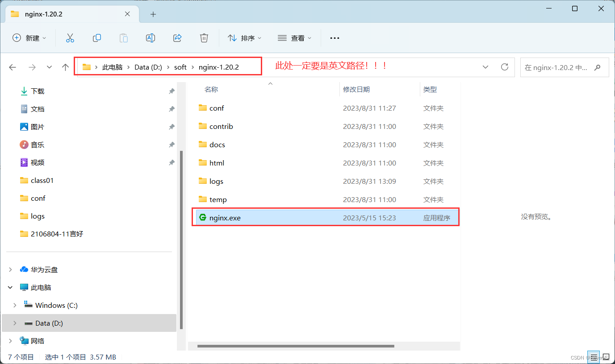Click soft in the address breadcrumb
Image resolution: width=615 pixels, height=364 pixels.
click(x=180, y=67)
